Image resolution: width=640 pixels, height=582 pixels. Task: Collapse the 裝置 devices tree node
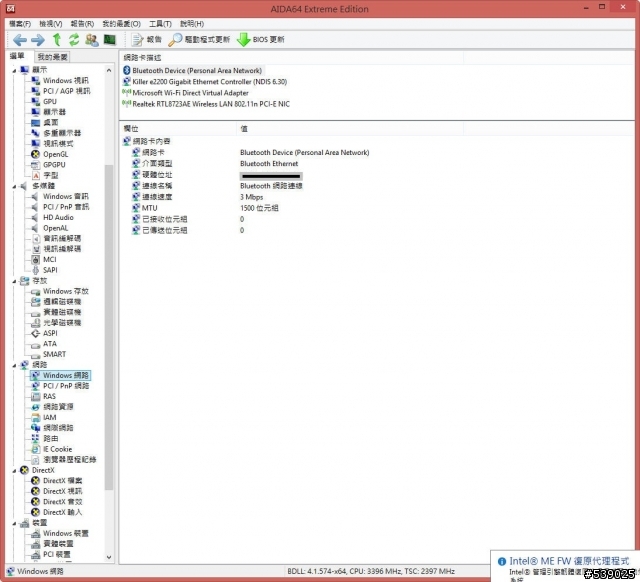[14, 523]
